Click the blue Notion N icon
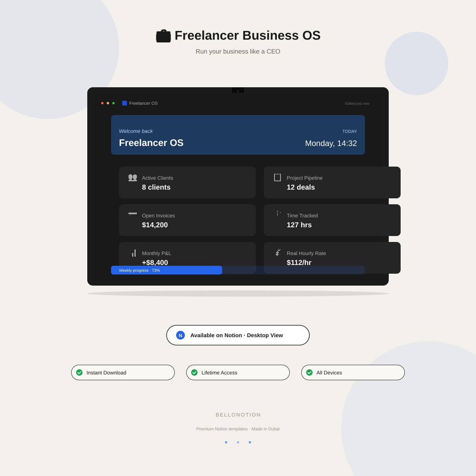 click(180, 335)
